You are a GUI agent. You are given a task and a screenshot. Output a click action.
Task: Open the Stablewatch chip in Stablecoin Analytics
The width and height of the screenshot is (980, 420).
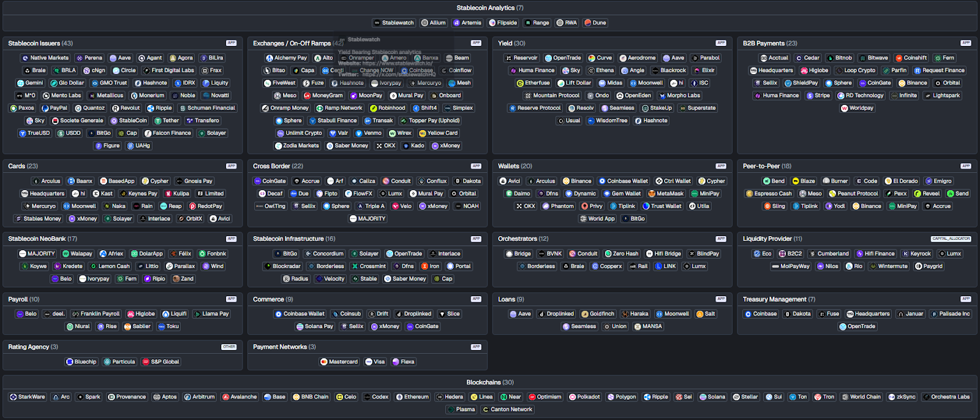click(394, 23)
